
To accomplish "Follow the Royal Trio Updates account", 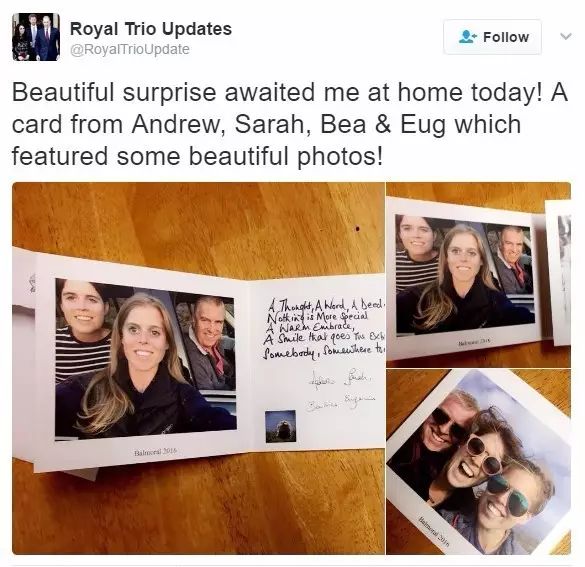I will point(492,37).
